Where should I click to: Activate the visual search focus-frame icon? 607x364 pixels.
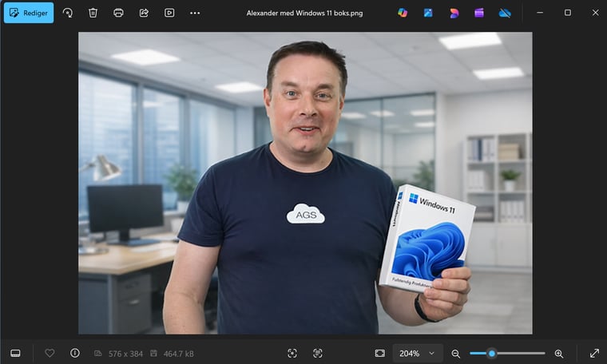[x=292, y=353]
